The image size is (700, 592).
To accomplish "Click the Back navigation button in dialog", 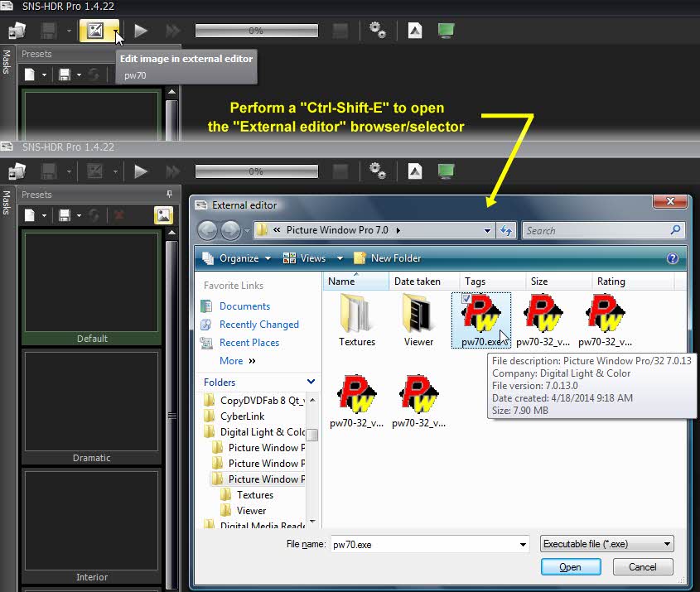I will click(207, 230).
